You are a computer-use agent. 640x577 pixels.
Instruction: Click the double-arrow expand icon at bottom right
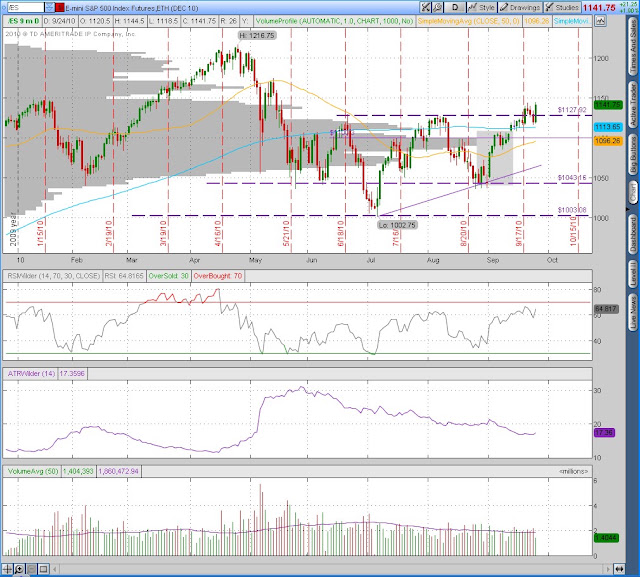pyautogui.click(x=619, y=569)
